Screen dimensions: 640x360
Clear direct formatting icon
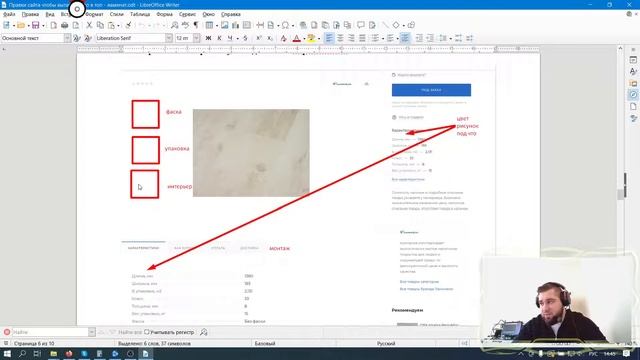283,38
